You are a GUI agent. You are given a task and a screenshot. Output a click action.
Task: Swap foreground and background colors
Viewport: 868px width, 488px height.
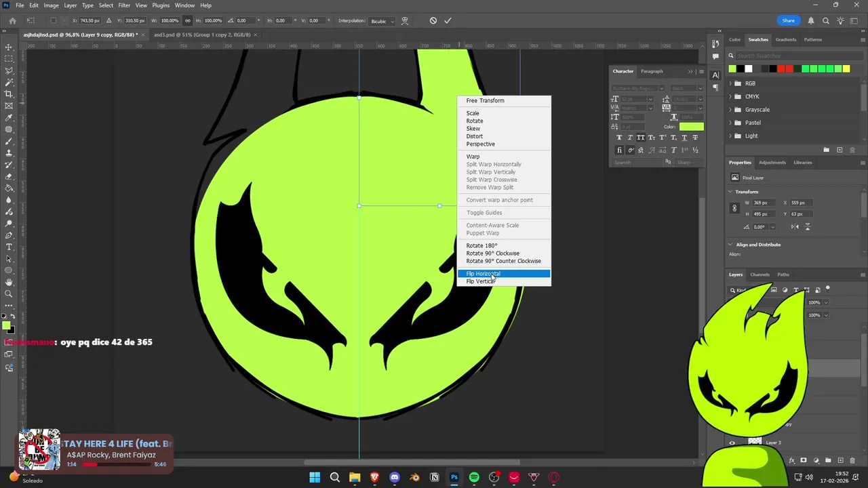point(13,317)
